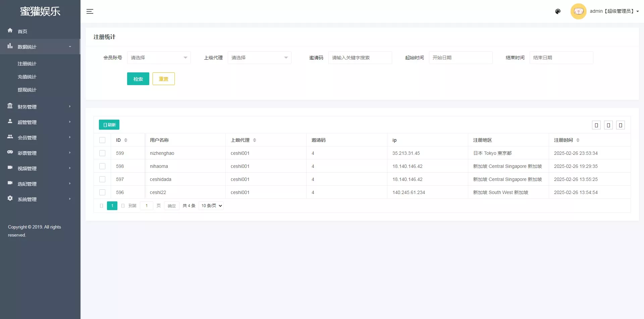
Task: Open 财务管理 using its wallet icon
Action: click(x=10, y=106)
